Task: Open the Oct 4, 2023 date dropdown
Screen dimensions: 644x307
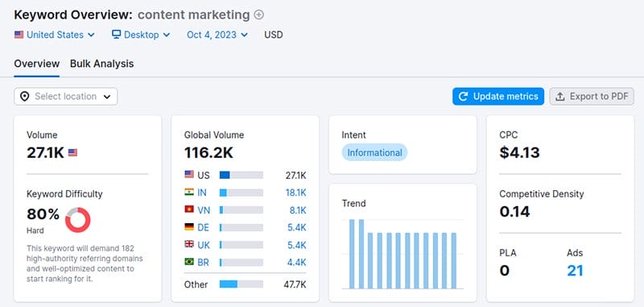Action: tap(217, 35)
